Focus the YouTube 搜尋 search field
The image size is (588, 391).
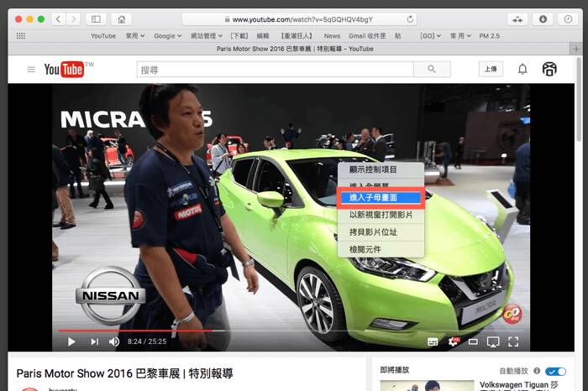[276, 70]
